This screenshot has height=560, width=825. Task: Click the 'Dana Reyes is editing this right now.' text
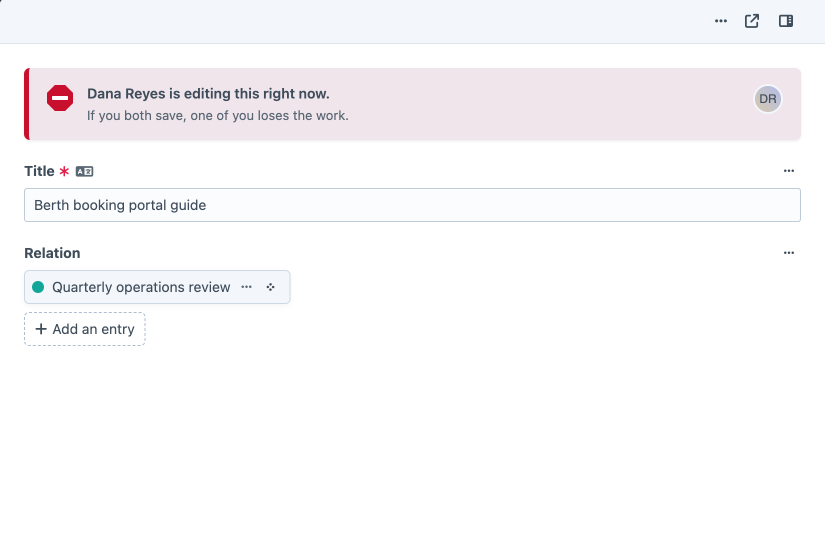[x=208, y=94]
